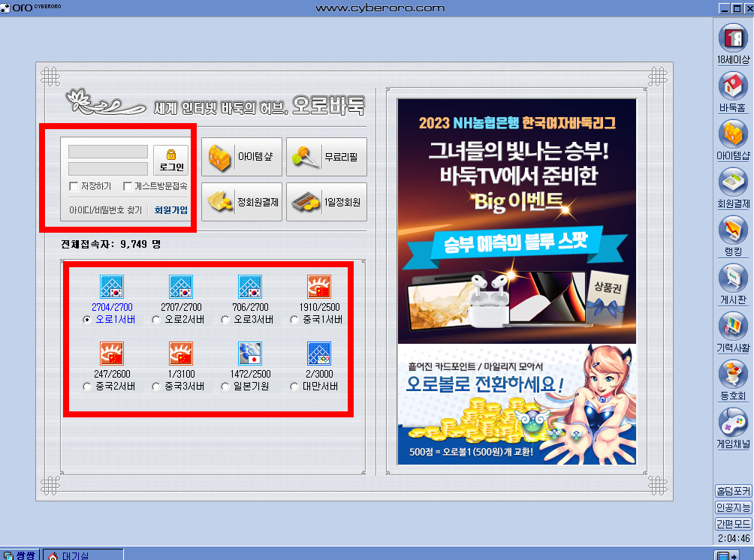Open the 인공지능 button
754x560 pixels.
pyautogui.click(x=733, y=507)
